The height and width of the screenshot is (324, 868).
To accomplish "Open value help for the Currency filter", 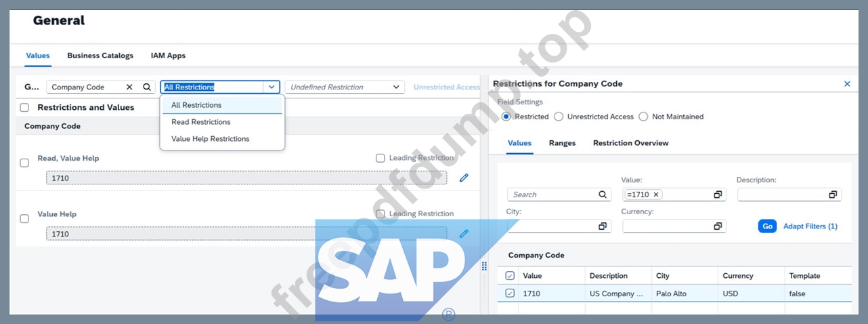I will pos(718,226).
